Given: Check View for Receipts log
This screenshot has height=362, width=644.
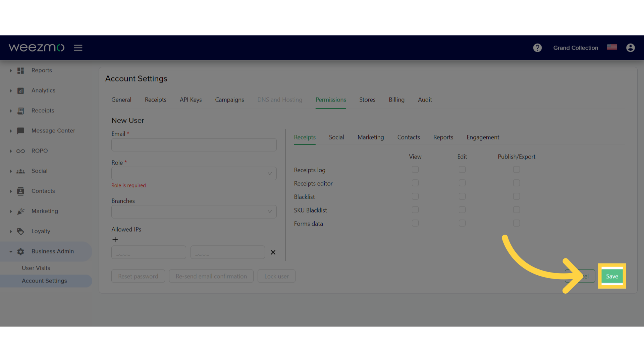Looking at the screenshot, I should (415, 170).
